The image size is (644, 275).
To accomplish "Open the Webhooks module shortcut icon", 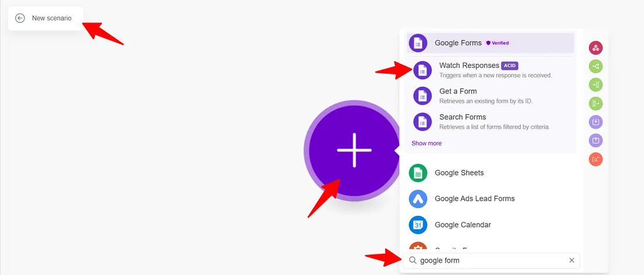I will 595,48.
